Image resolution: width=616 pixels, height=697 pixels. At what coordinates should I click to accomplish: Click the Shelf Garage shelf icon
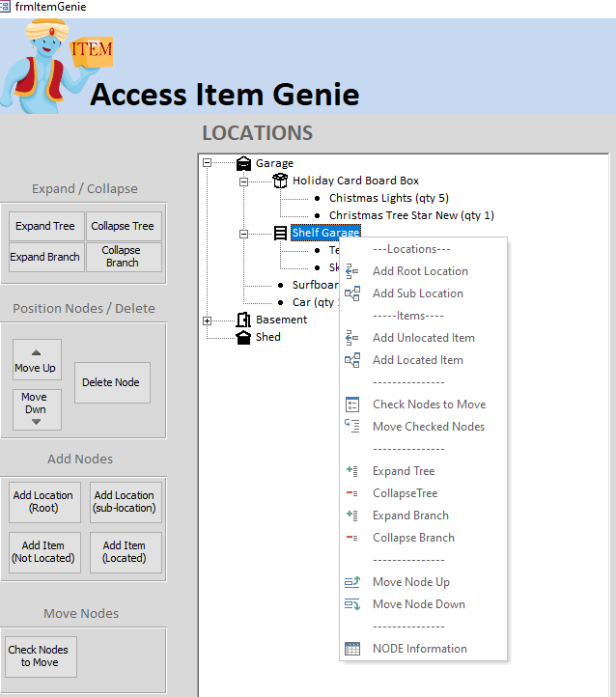coord(280,233)
